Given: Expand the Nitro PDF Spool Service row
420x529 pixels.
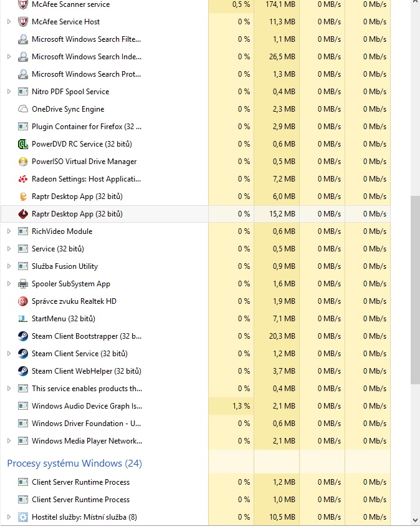Looking at the screenshot, I should tap(9, 92).
